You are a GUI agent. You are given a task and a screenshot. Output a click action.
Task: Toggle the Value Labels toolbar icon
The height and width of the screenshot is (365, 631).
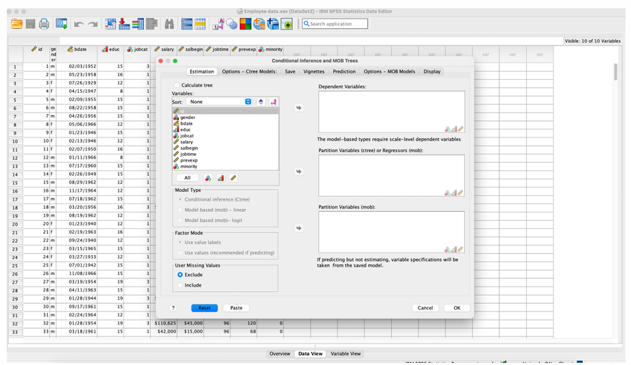[x=218, y=24]
